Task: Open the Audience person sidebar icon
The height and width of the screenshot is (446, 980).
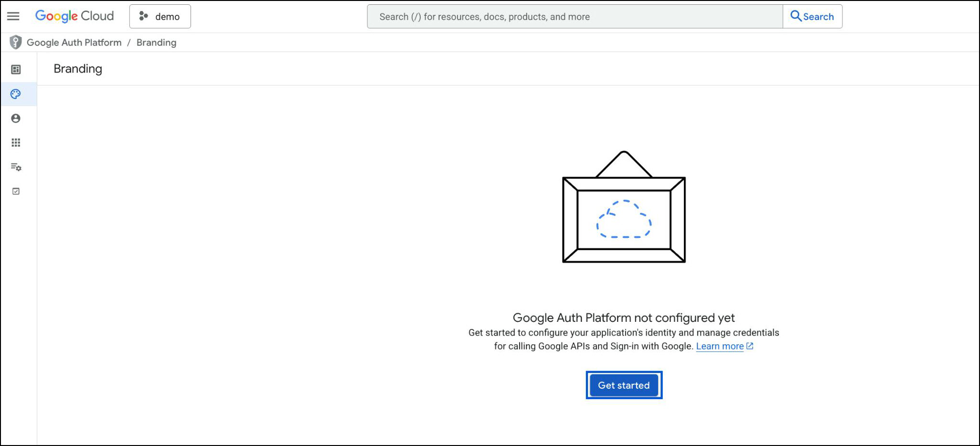Action: coord(16,118)
